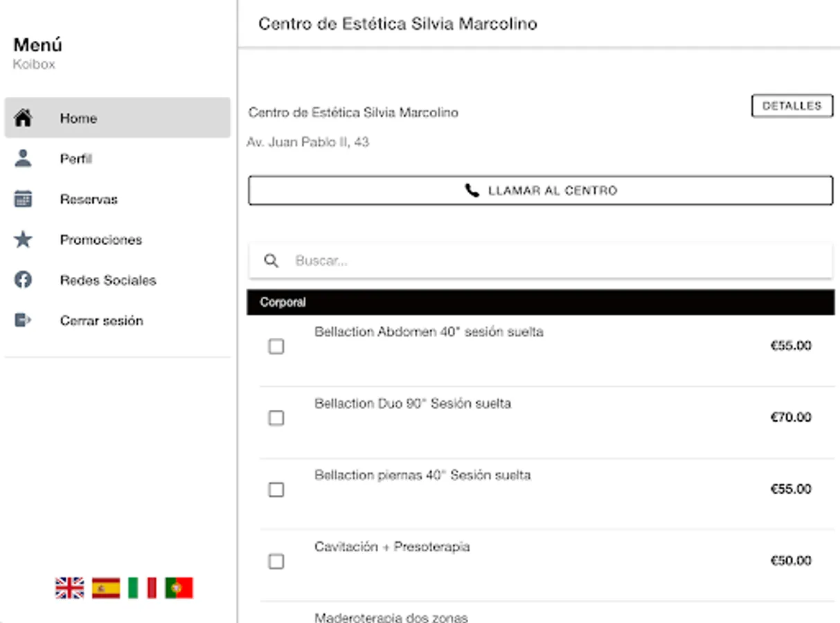Click the search magnifier icon
This screenshot has height=623, width=840.
tap(271, 261)
